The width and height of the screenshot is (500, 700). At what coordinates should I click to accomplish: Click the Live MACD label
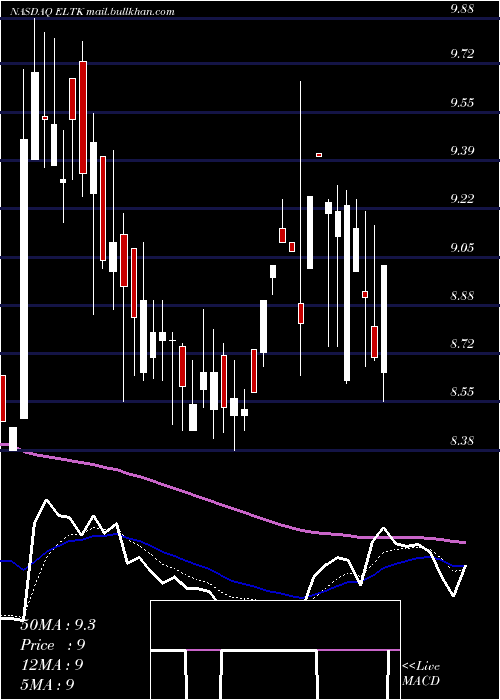(x=421, y=673)
